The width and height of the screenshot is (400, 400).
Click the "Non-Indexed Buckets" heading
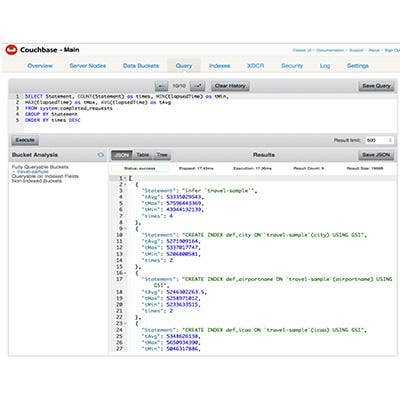(37, 181)
